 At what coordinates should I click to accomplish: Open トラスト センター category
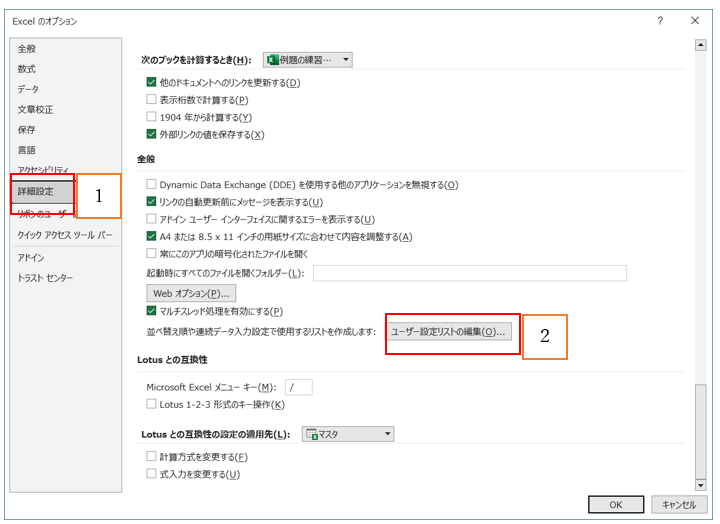[45, 277]
